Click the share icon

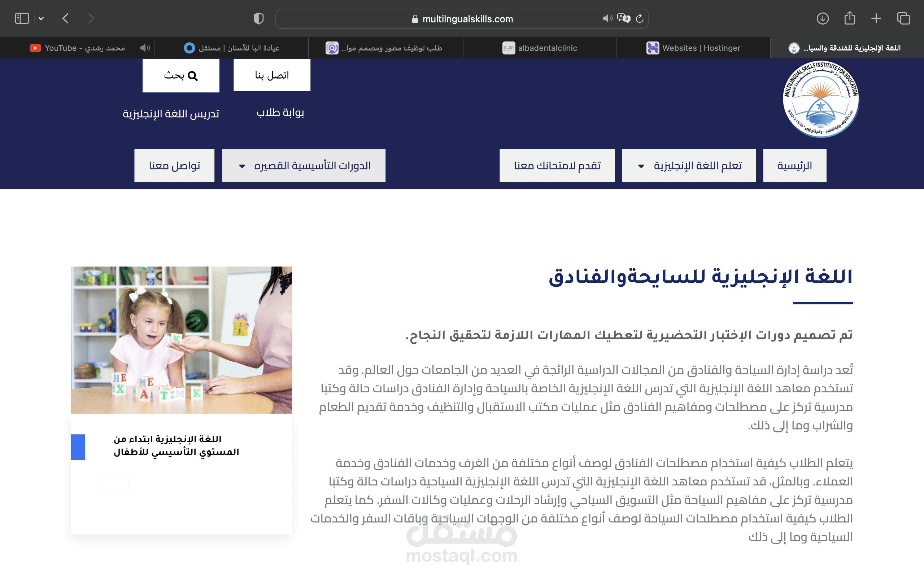click(850, 18)
